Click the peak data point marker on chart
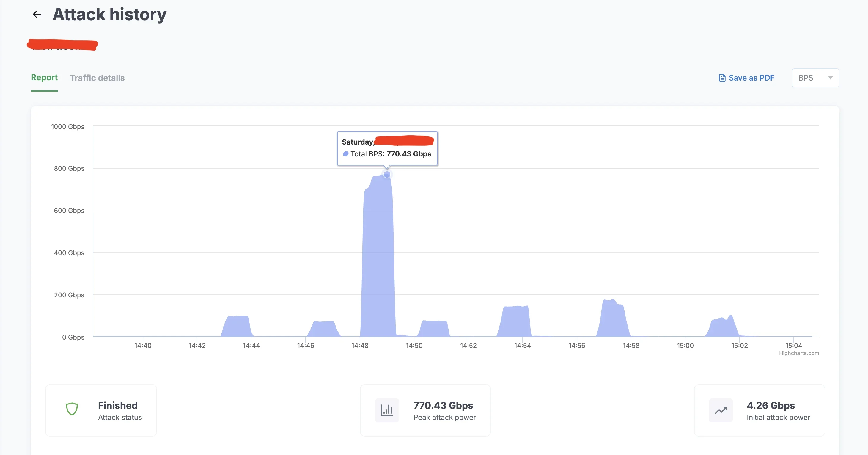The image size is (868, 455). tap(387, 175)
